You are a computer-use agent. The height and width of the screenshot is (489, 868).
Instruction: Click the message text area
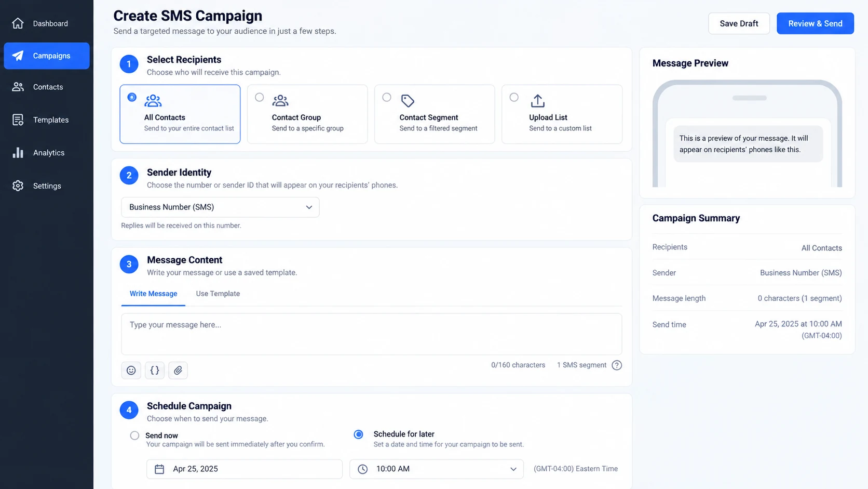[x=372, y=334]
